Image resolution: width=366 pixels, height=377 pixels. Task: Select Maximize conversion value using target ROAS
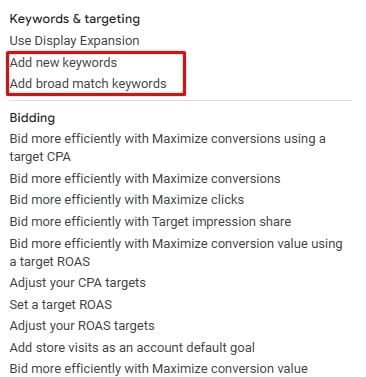click(x=176, y=252)
